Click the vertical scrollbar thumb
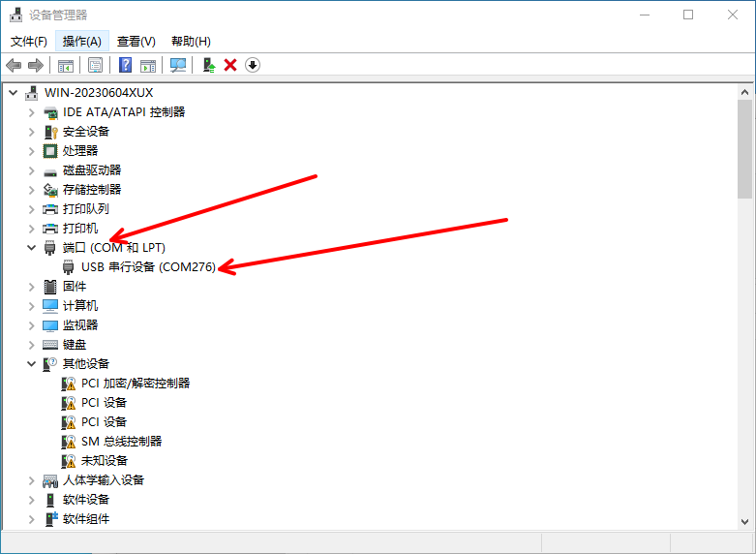756x554 pixels. [x=744, y=149]
